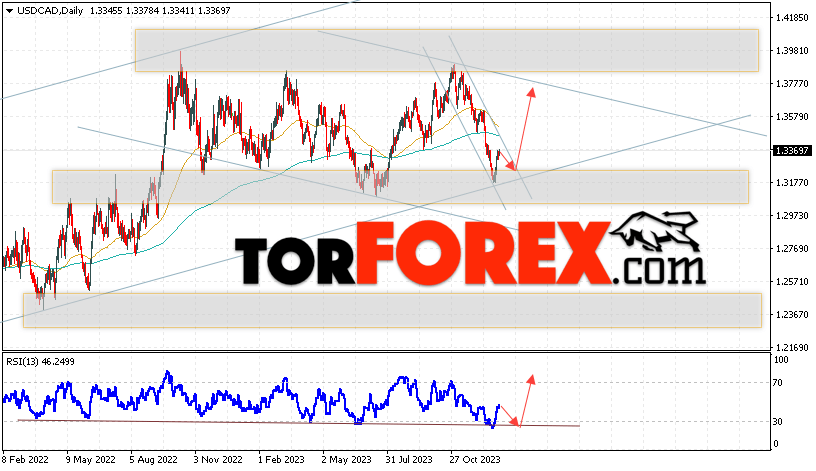816x471 pixels.
Task: Click the 5 Aug 2022 date label
Action: coord(154,460)
